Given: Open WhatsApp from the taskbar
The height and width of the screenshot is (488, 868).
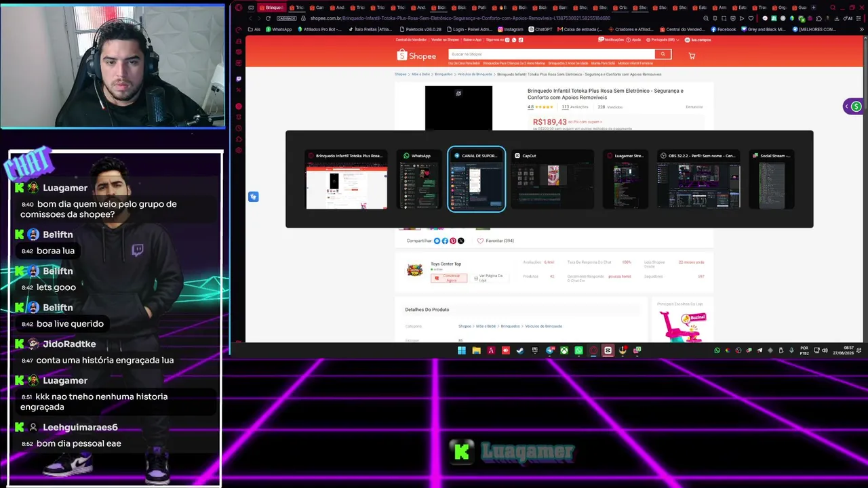Looking at the screenshot, I should pyautogui.click(x=578, y=350).
